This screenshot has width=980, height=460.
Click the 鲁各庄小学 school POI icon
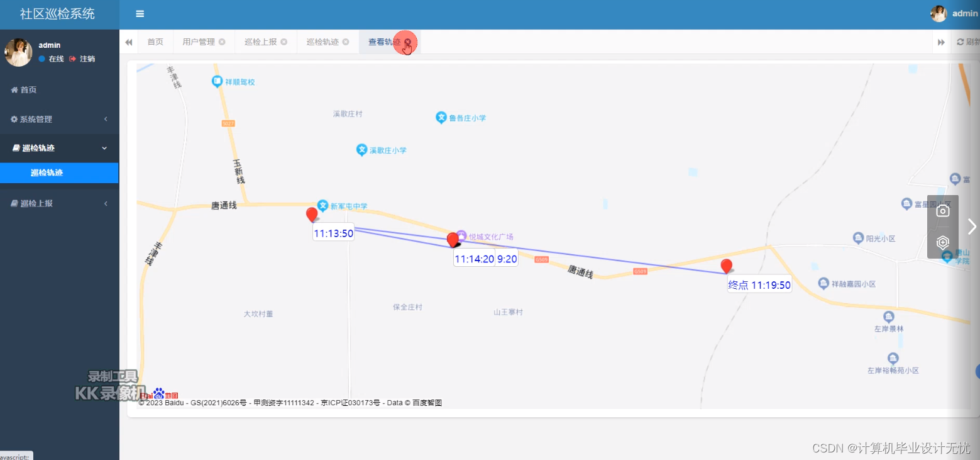click(441, 118)
